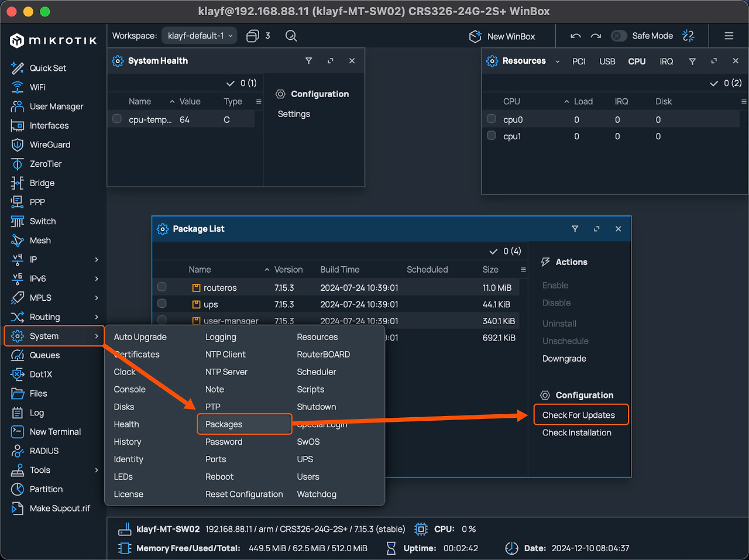Select Reboot in System submenu

pyautogui.click(x=219, y=477)
